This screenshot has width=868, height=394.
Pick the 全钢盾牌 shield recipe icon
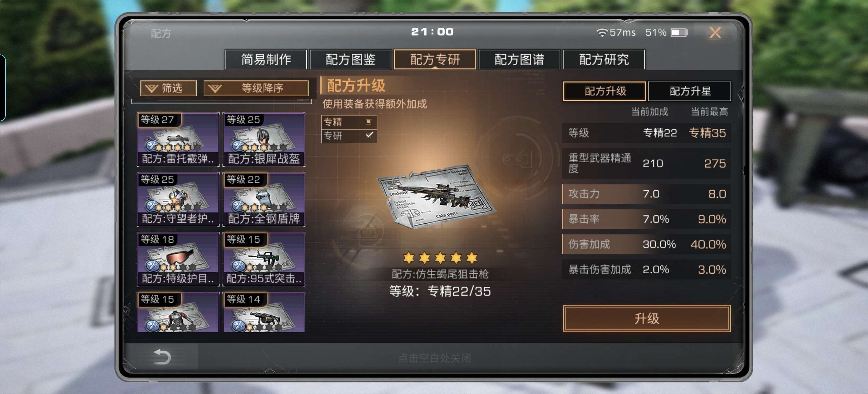coord(264,199)
